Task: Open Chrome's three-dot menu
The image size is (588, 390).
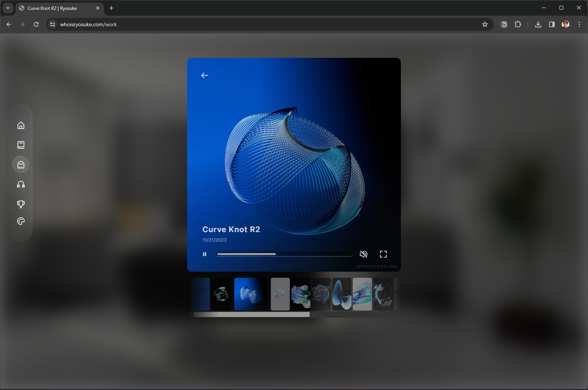Action: (579, 24)
